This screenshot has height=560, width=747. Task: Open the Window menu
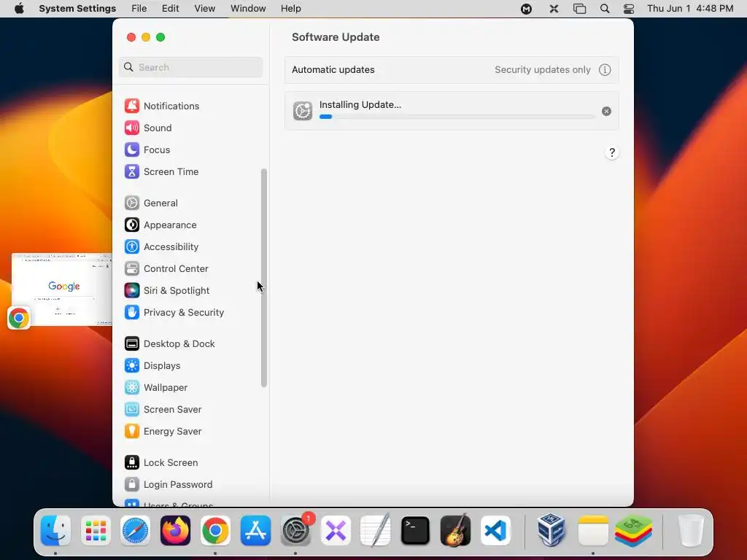click(x=248, y=9)
